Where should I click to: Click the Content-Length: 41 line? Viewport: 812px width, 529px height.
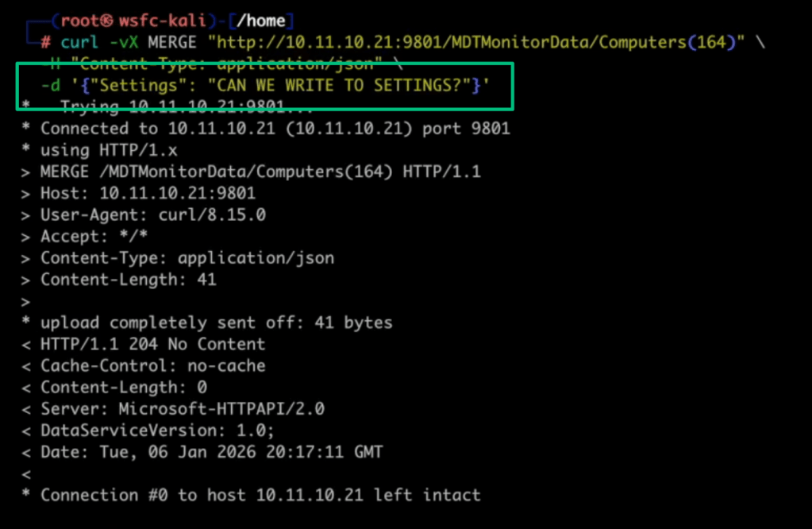coord(128,279)
